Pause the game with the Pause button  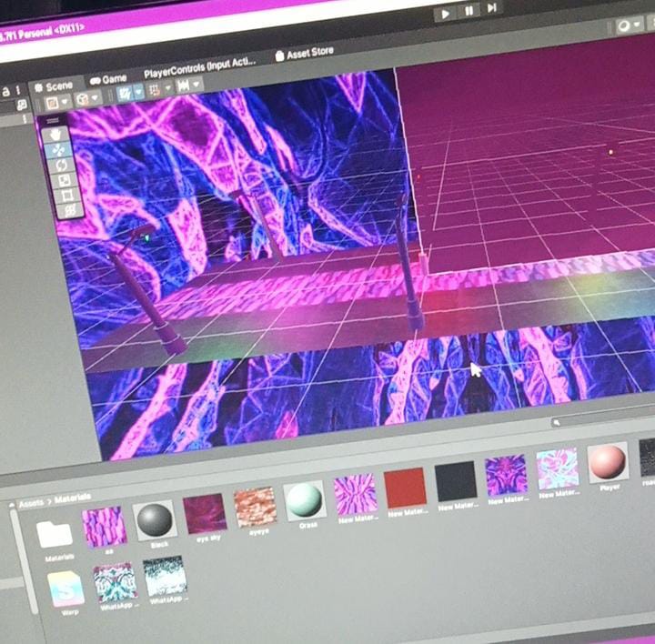click(x=469, y=11)
